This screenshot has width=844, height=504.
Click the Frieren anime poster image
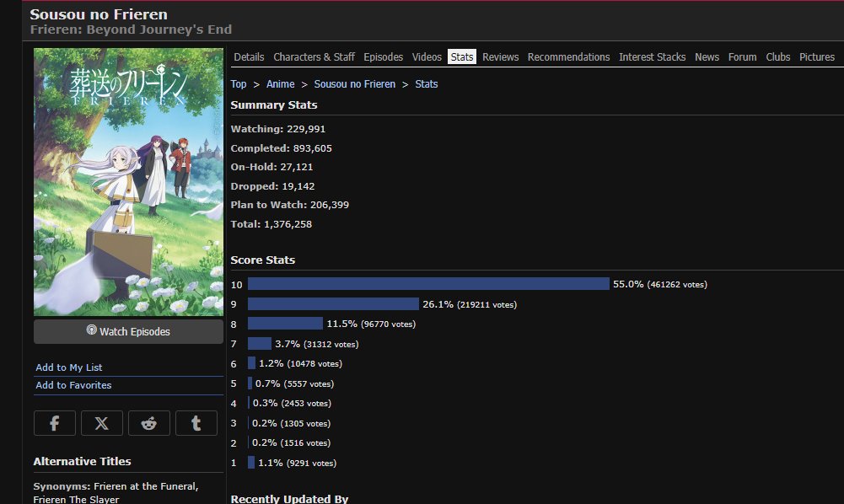point(128,182)
